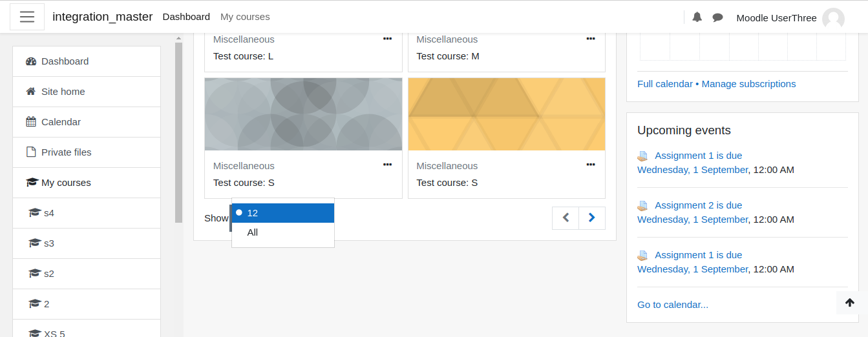Open the Manage subscriptions link
The width and height of the screenshot is (868, 337).
click(x=749, y=84)
